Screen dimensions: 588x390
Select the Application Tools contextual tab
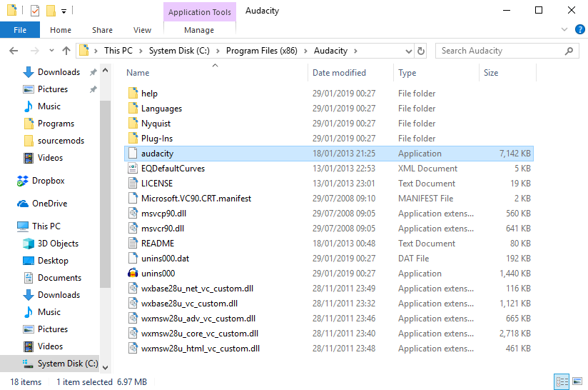pyautogui.click(x=200, y=11)
